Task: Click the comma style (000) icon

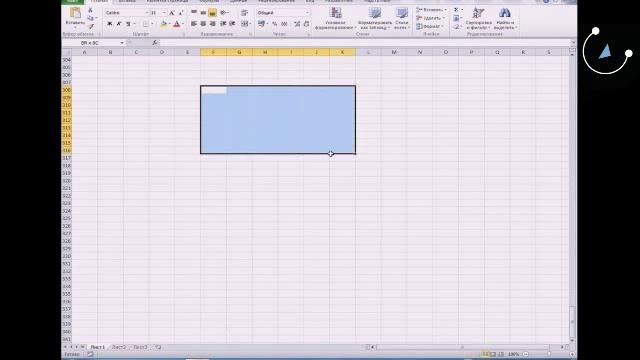Action: coord(284,24)
